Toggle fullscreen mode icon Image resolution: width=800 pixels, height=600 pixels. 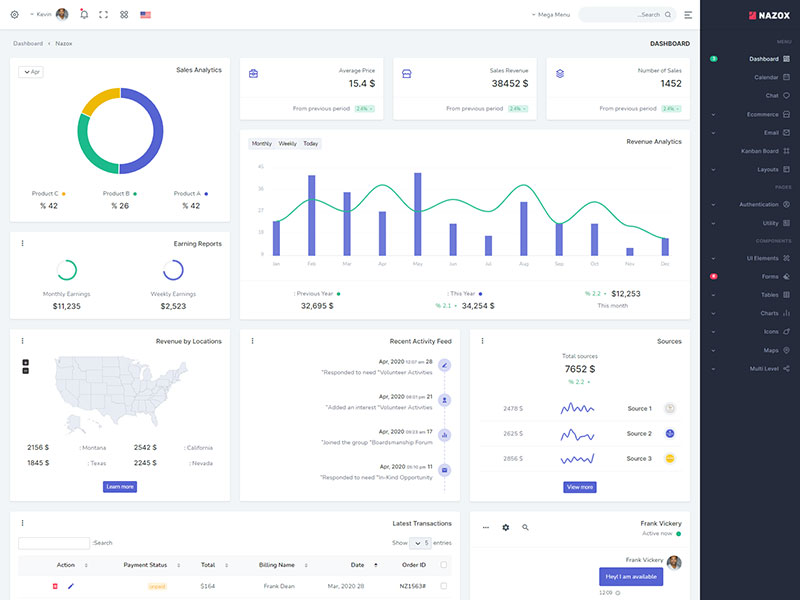click(104, 15)
